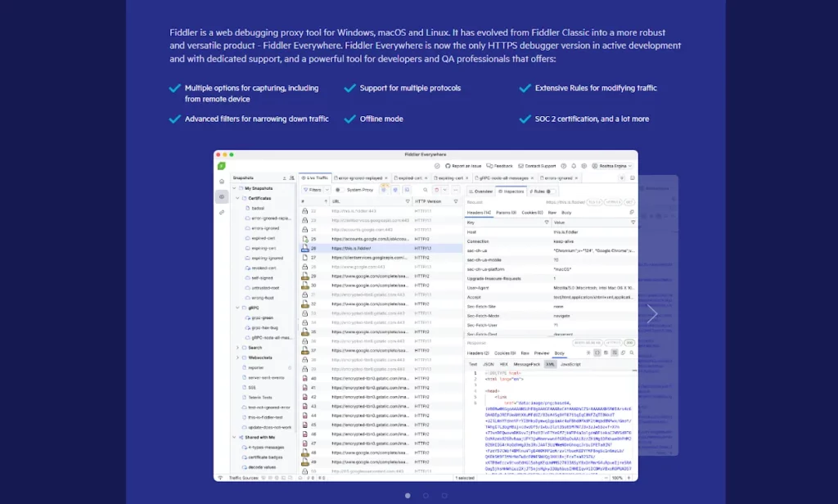Viewport: 838px width, 504px height.
Task: Close the error-ignored-replayed tab
Action: pyautogui.click(x=386, y=178)
